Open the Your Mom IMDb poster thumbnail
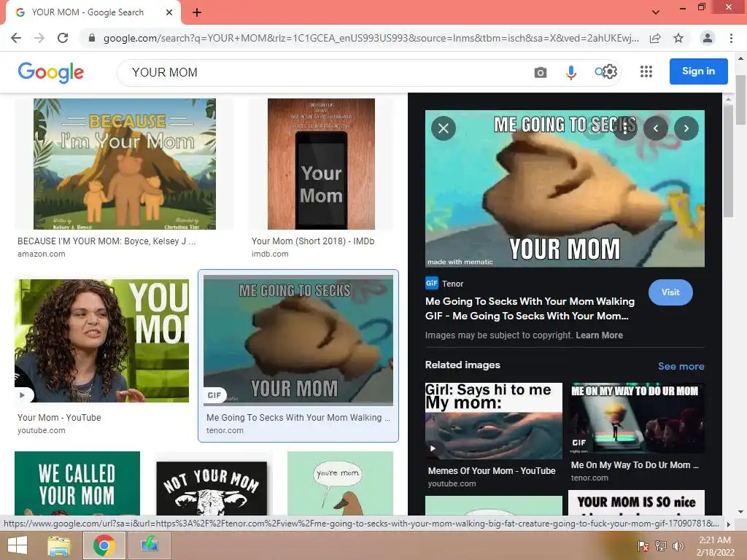Screen dimensions: 747x560 pos(321,164)
